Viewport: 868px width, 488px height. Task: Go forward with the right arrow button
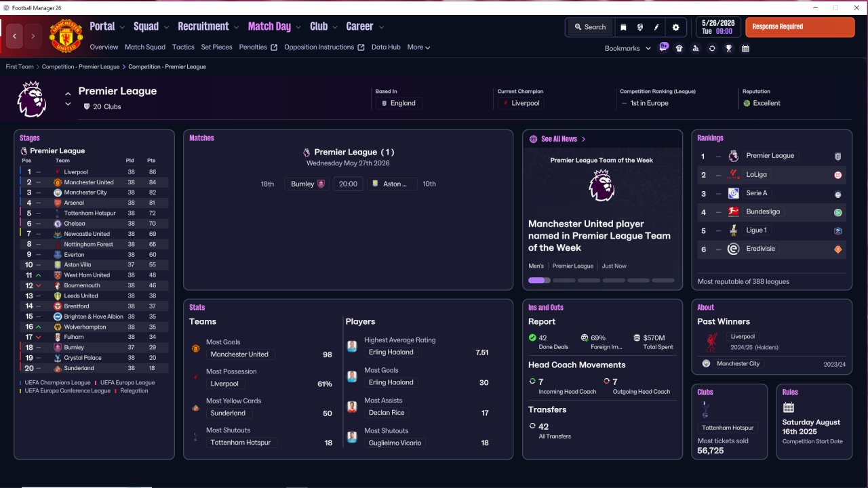(x=33, y=36)
